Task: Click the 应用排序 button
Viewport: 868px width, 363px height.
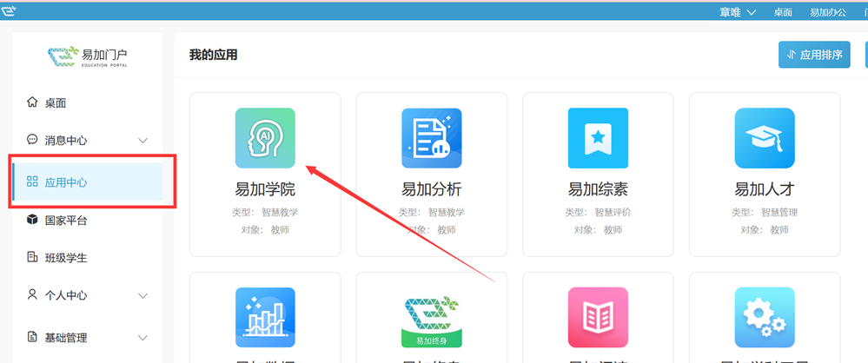Action: tap(814, 54)
